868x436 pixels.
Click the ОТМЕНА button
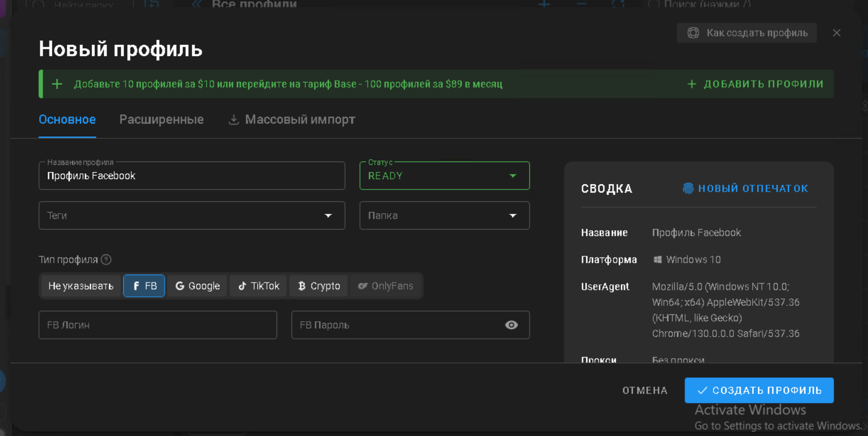click(x=645, y=391)
